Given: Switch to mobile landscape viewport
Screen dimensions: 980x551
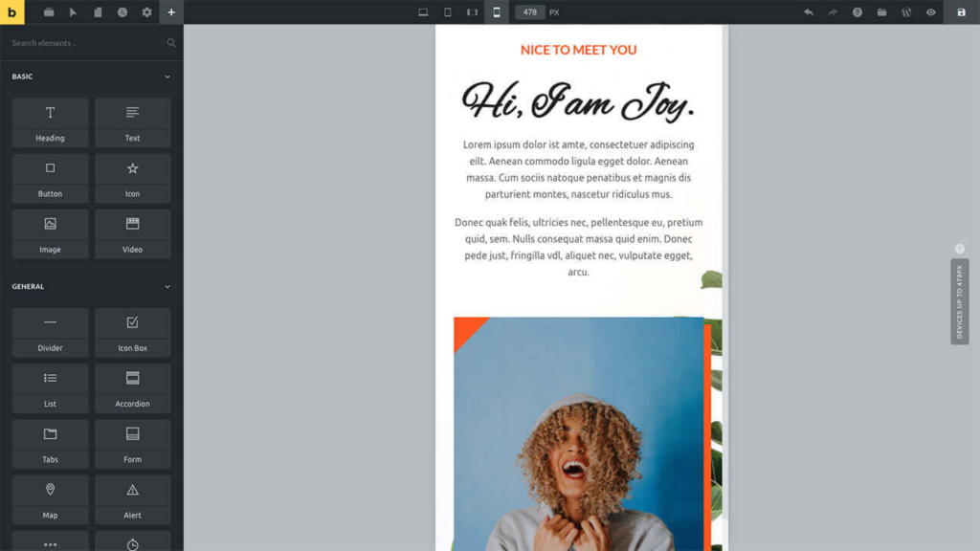Looking at the screenshot, I should pos(472,12).
